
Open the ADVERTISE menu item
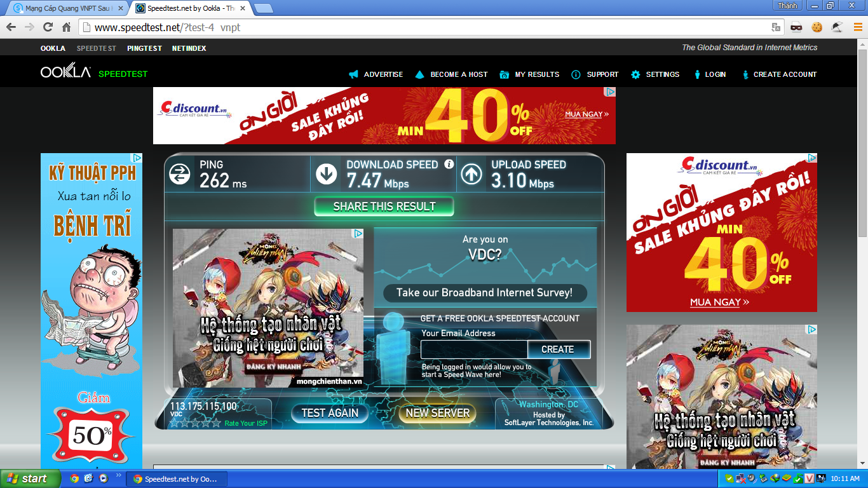(383, 74)
